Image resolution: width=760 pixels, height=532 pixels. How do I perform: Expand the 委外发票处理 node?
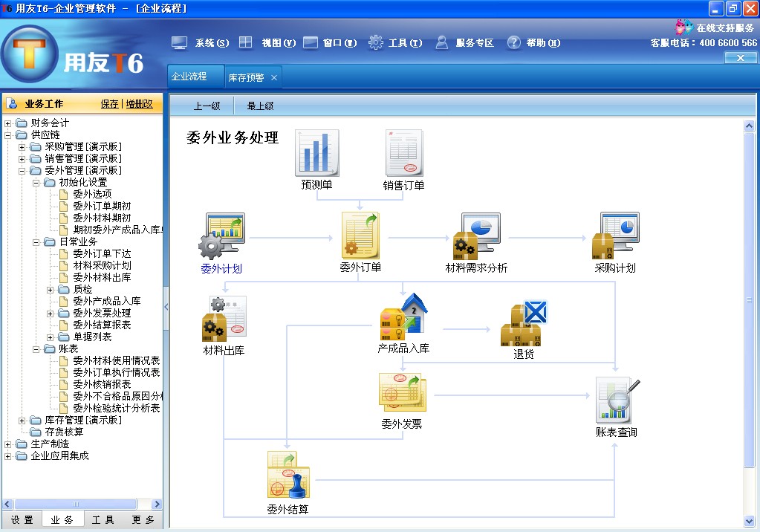[50, 314]
